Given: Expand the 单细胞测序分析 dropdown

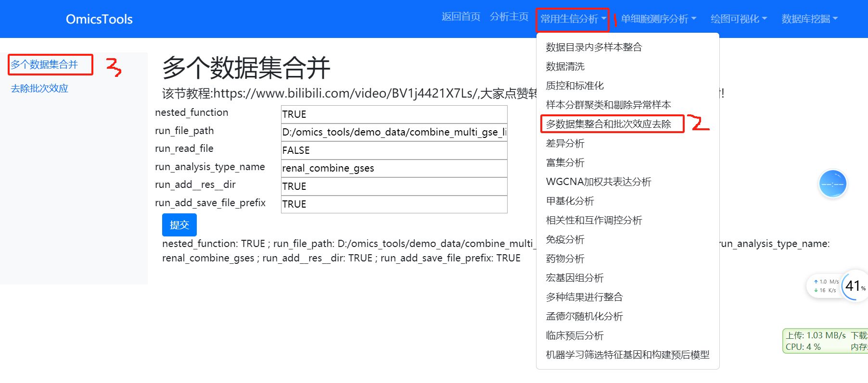Looking at the screenshot, I should pyautogui.click(x=658, y=19).
